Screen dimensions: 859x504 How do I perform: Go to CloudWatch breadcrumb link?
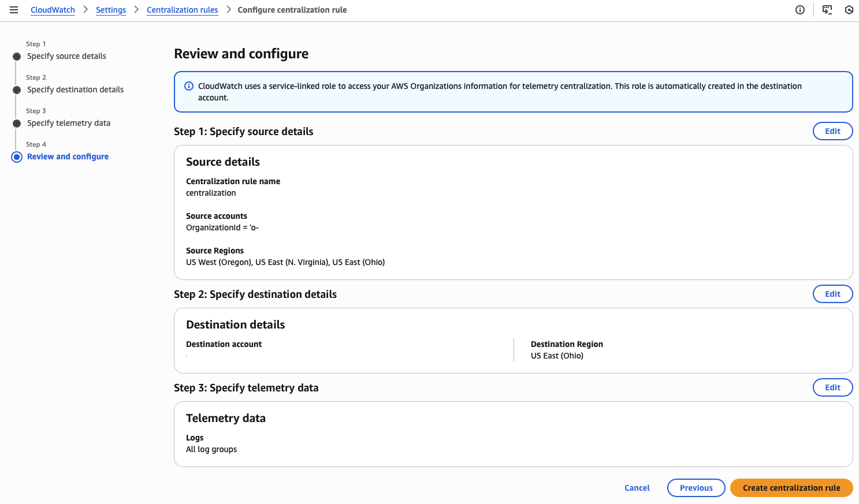(53, 10)
